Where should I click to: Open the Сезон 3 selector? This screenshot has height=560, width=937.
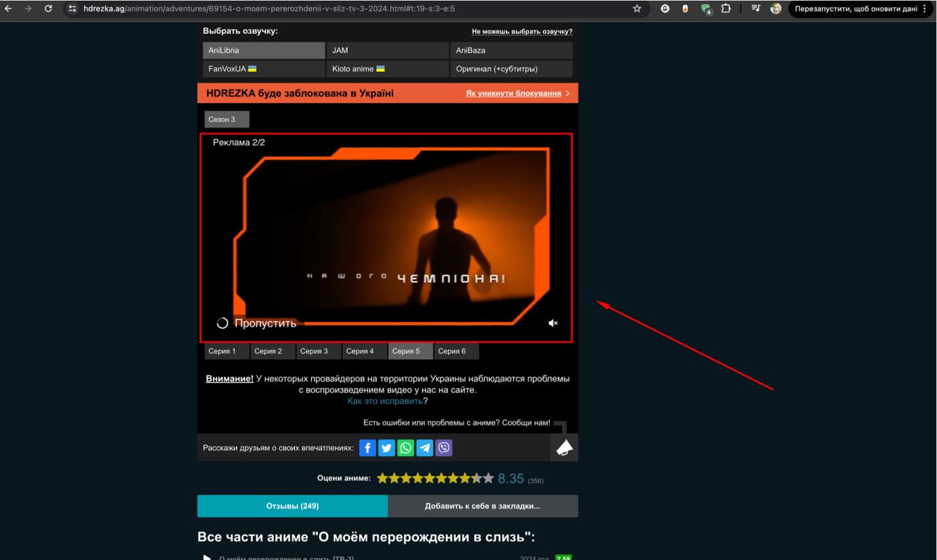coord(225,119)
